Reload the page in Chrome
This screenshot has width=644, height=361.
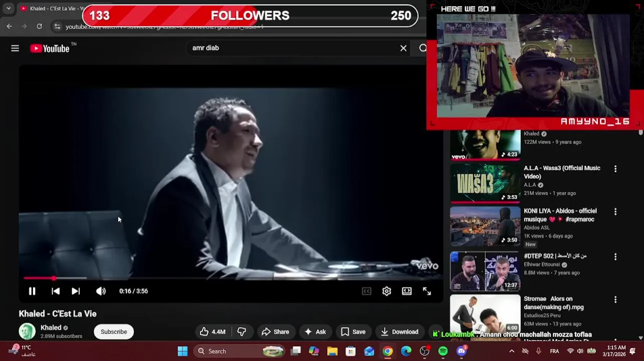(40, 26)
